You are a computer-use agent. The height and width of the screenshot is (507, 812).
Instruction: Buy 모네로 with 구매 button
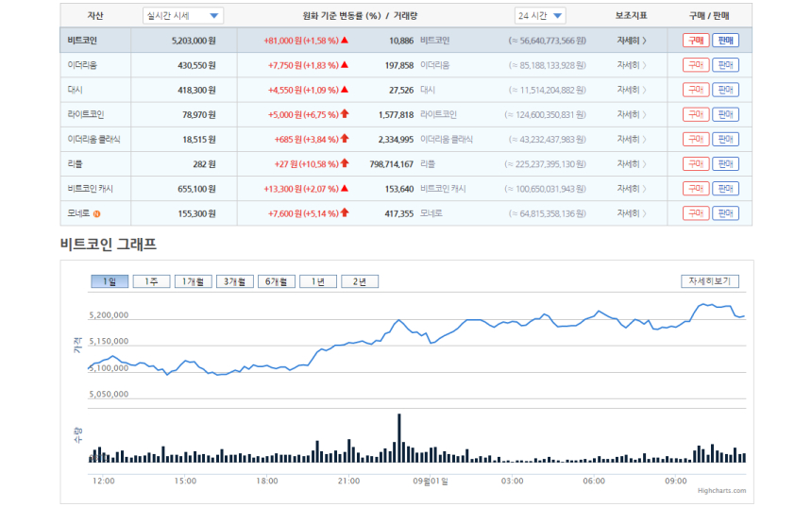point(696,213)
